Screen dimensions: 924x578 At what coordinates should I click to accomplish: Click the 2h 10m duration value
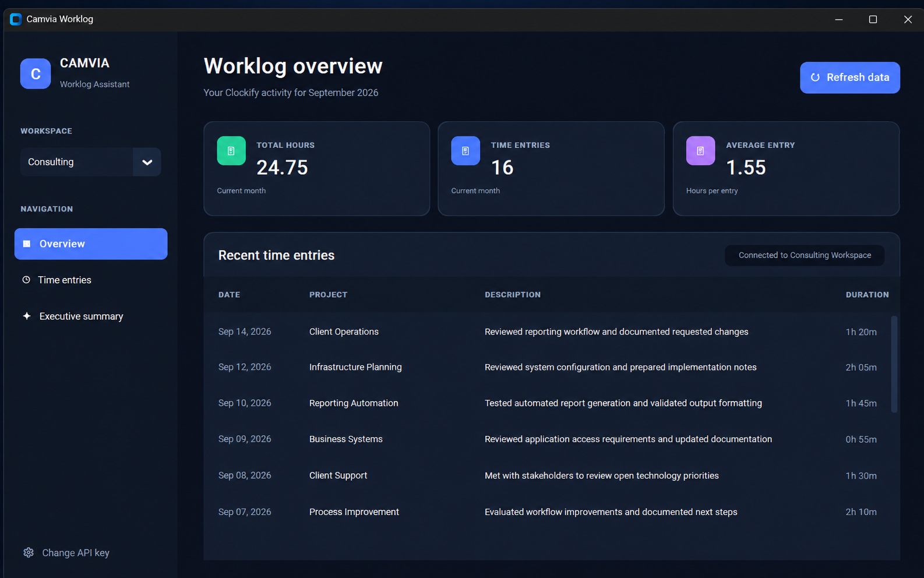(861, 512)
